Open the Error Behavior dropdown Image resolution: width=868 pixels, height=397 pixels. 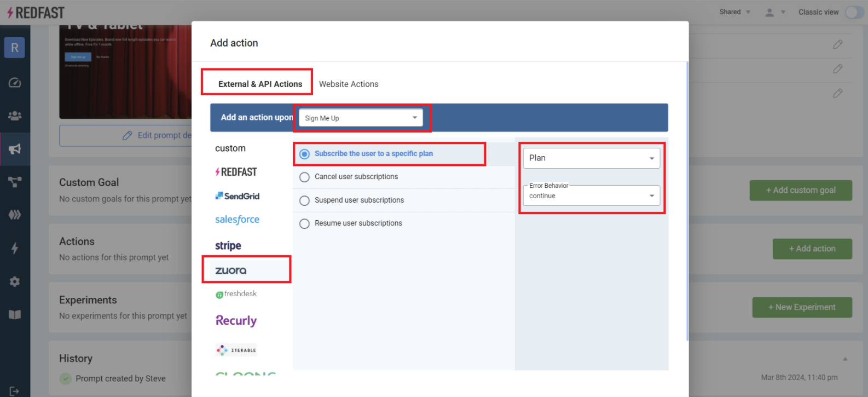tap(592, 195)
